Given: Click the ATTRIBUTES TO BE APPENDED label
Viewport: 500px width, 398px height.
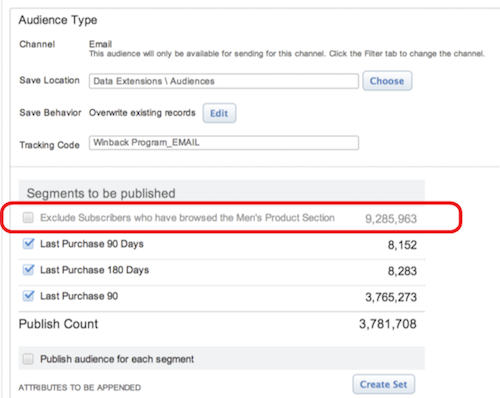Looking at the screenshot, I should [80, 387].
